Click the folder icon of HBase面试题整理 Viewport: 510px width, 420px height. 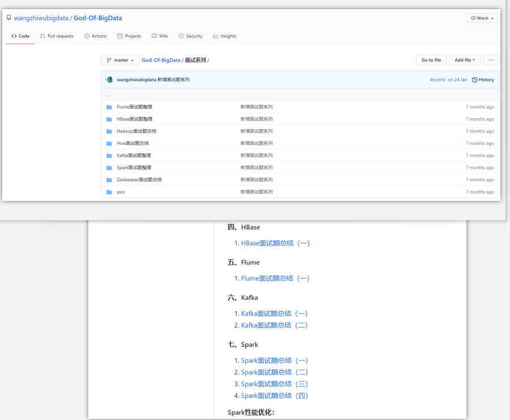[109, 119]
